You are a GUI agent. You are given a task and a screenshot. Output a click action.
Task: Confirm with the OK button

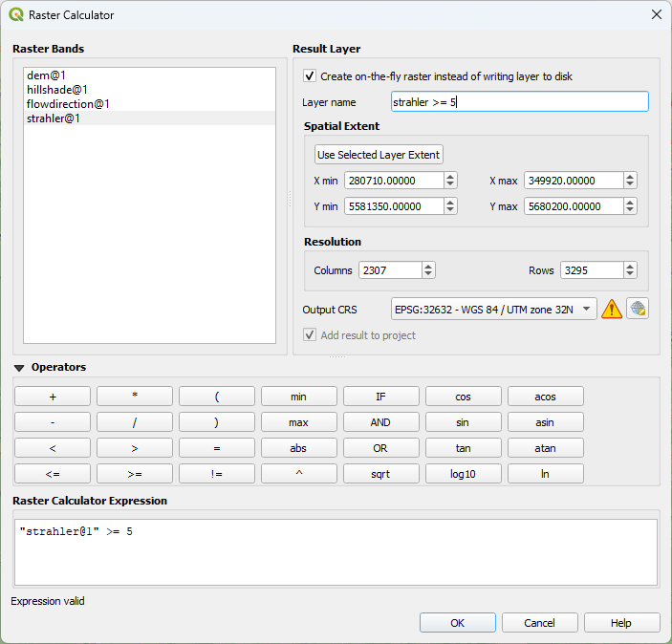[x=458, y=623]
